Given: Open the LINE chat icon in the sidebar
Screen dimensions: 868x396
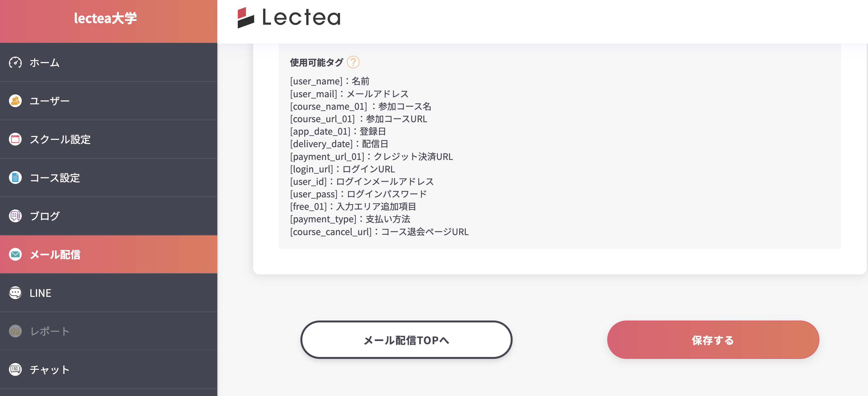Looking at the screenshot, I should click(15, 293).
